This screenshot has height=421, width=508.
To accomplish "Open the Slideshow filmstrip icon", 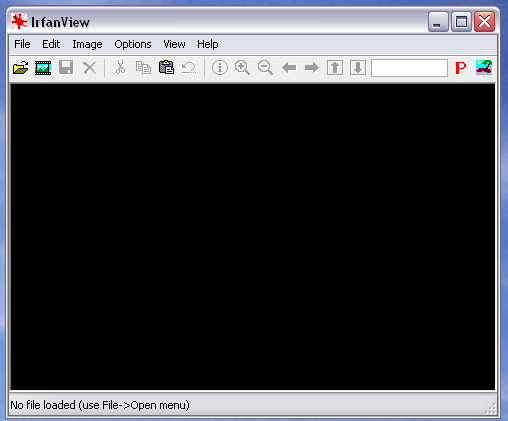I will click(43, 68).
